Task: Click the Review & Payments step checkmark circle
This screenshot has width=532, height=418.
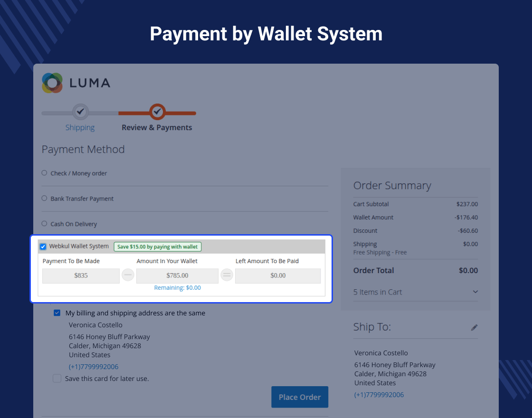Action: [x=157, y=112]
